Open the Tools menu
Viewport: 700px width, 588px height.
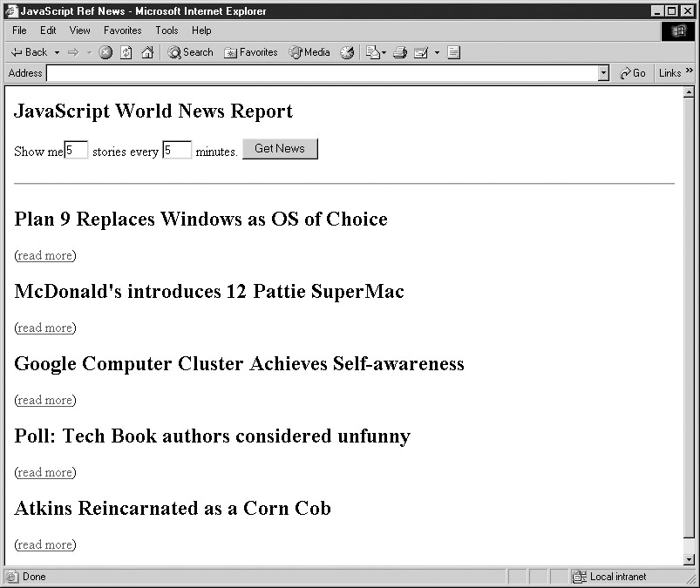167,30
